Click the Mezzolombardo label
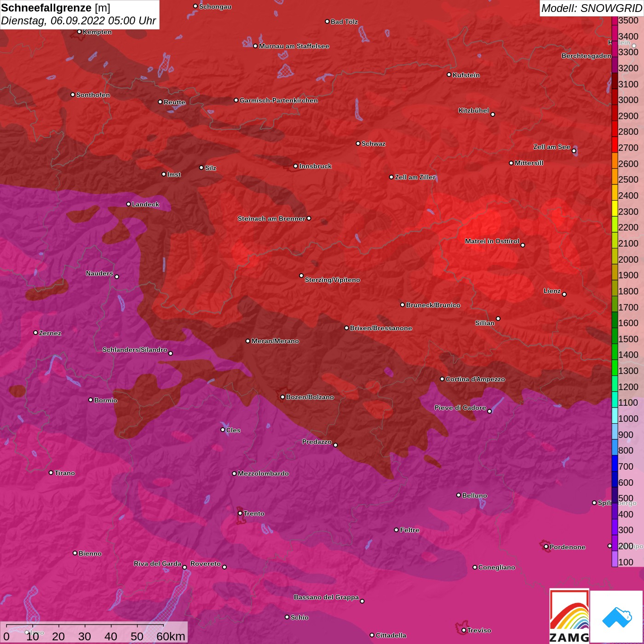 (263, 473)
